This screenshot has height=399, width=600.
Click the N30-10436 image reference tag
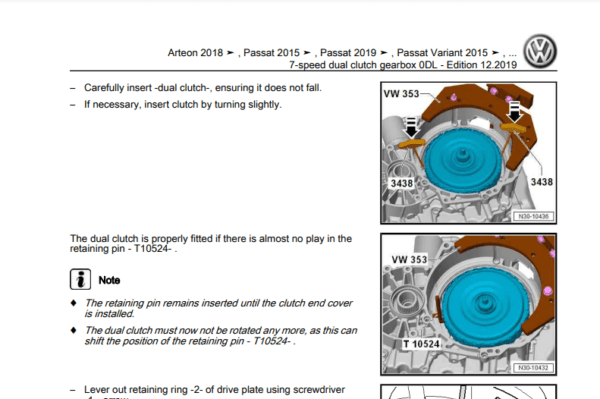(x=533, y=217)
